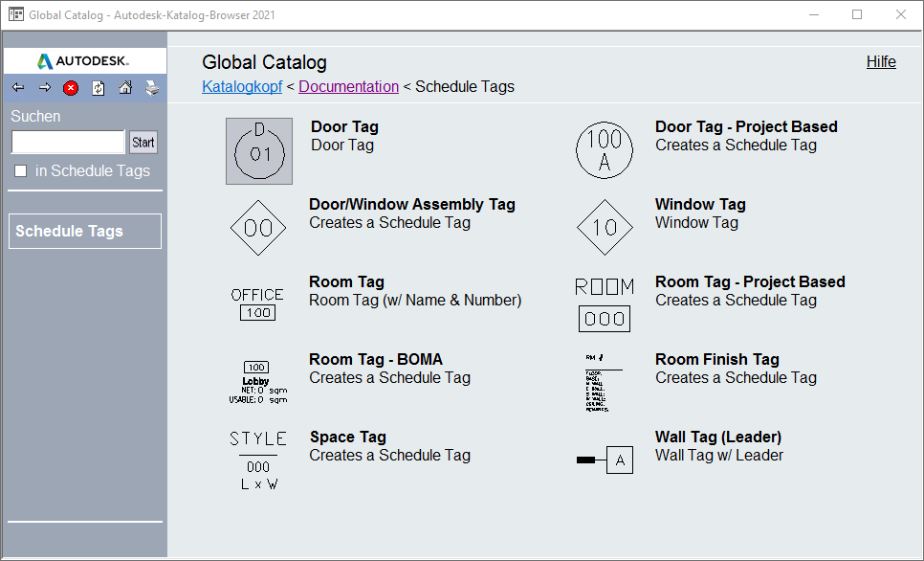This screenshot has height=561, width=924.
Task: Pick the Wall Tag (Leader) symbol icon
Action: tap(605, 460)
